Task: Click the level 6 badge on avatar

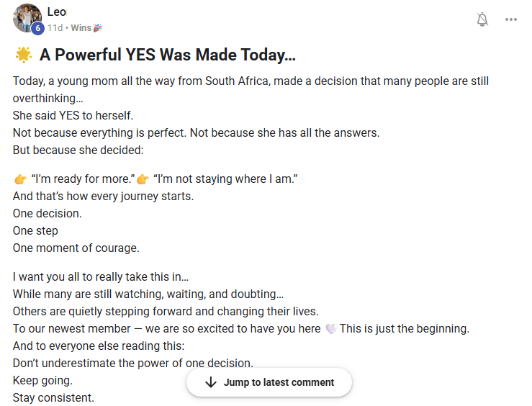Action: coord(37,28)
